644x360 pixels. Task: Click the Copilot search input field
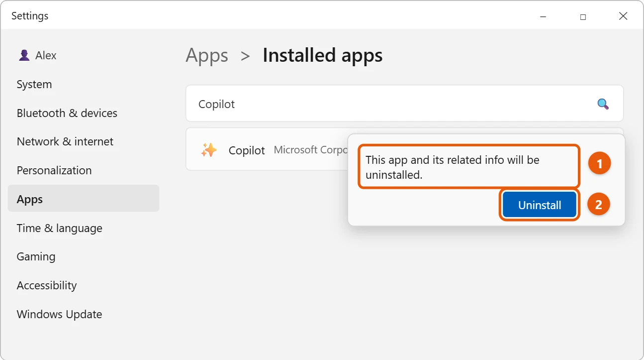pos(404,104)
